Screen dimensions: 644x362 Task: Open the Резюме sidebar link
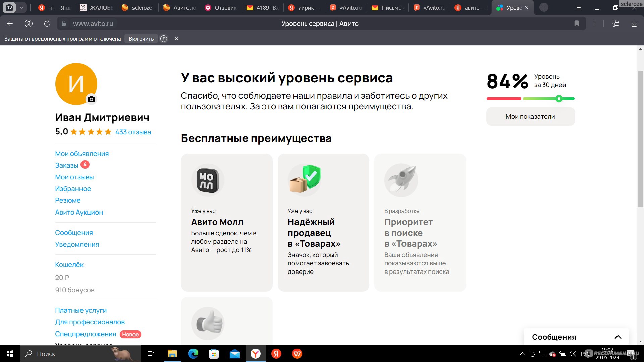[68, 200]
